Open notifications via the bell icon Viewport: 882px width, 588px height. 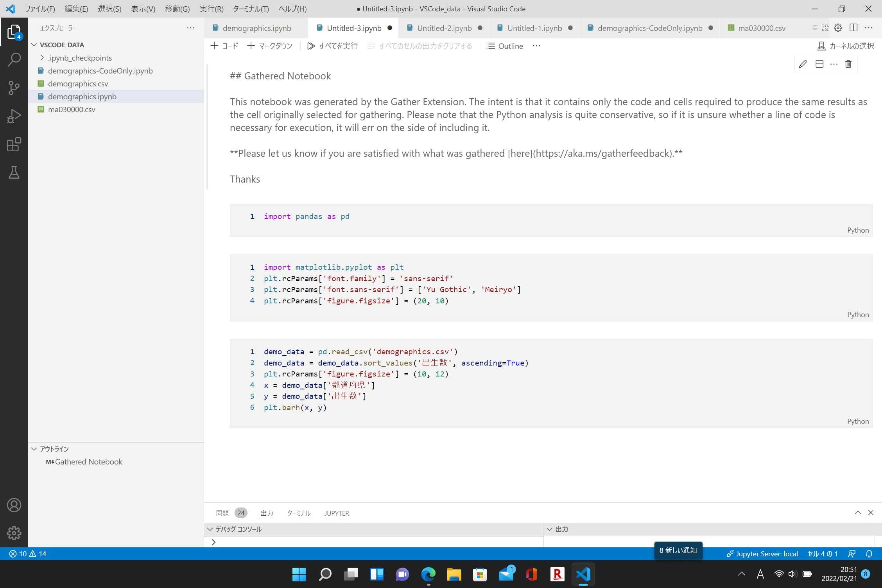pos(869,554)
